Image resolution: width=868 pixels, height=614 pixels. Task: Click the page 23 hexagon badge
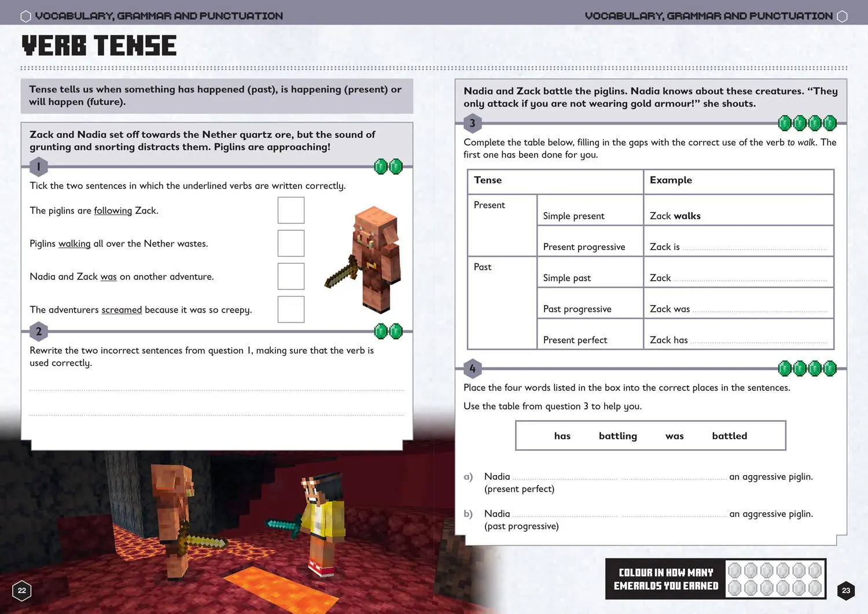(846, 590)
